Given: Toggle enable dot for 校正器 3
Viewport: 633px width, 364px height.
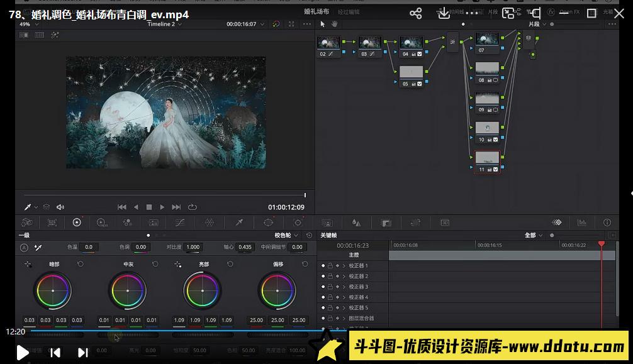Looking at the screenshot, I should click(323, 287).
